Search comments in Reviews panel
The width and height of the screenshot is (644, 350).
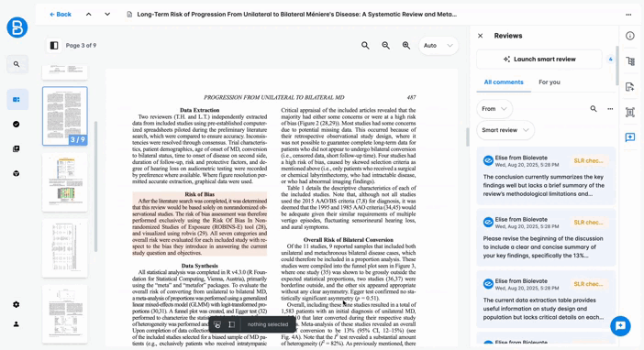tap(594, 109)
